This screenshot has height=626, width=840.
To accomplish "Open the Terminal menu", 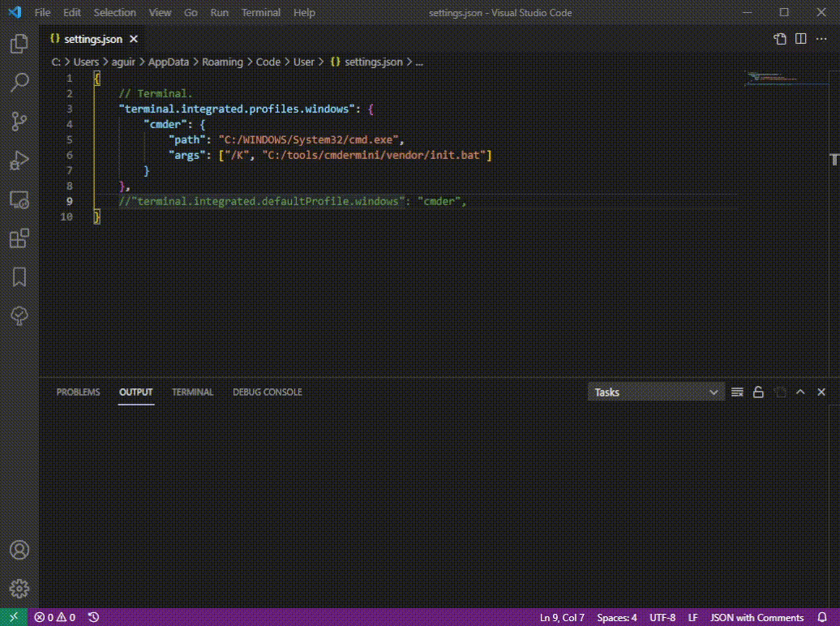I will [x=261, y=12].
